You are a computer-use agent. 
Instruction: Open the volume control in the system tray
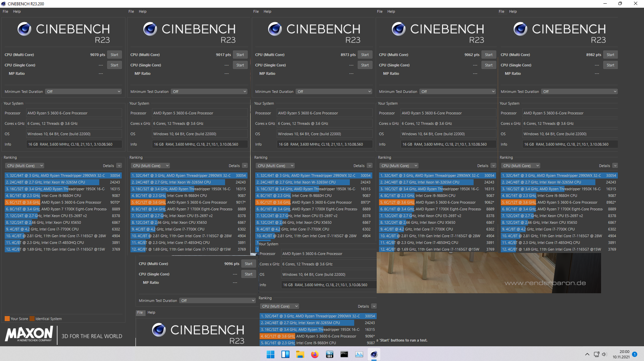click(604, 354)
